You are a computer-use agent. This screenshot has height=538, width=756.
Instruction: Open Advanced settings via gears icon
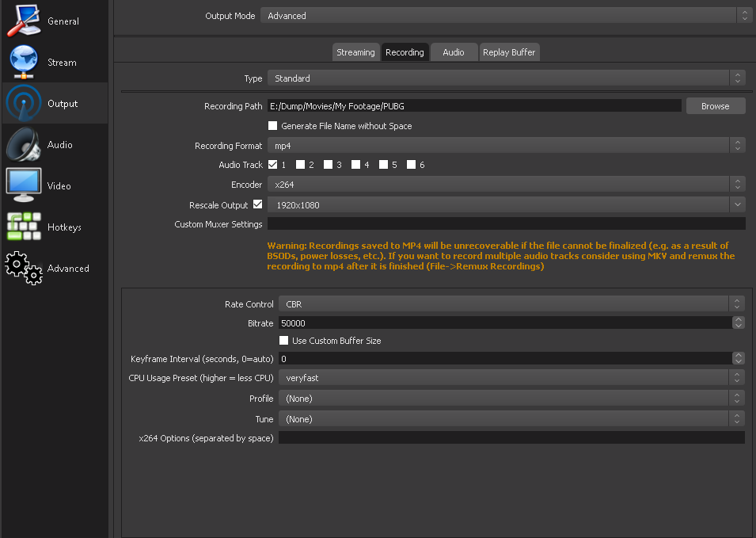click(24, 268)
